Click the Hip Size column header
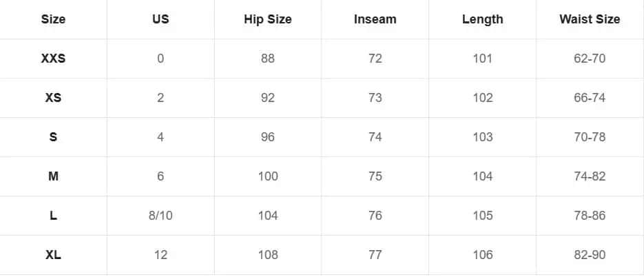 coord(268,19)
